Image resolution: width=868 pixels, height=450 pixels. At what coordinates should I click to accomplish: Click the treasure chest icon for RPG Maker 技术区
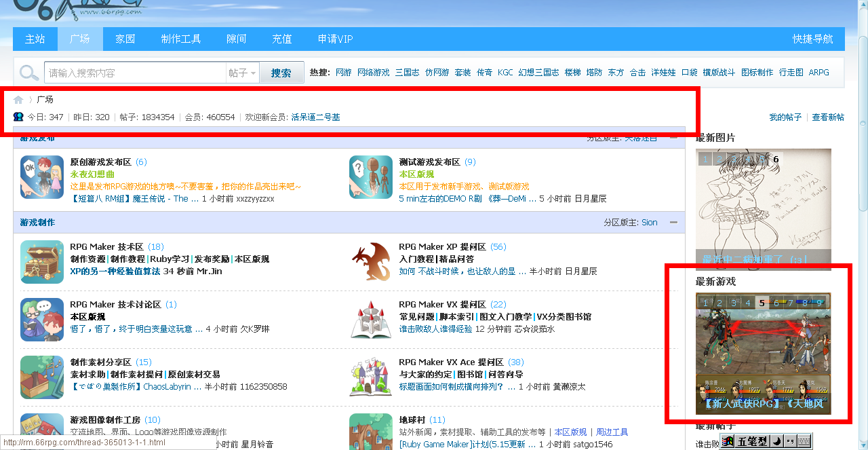(x=42, y=262)
